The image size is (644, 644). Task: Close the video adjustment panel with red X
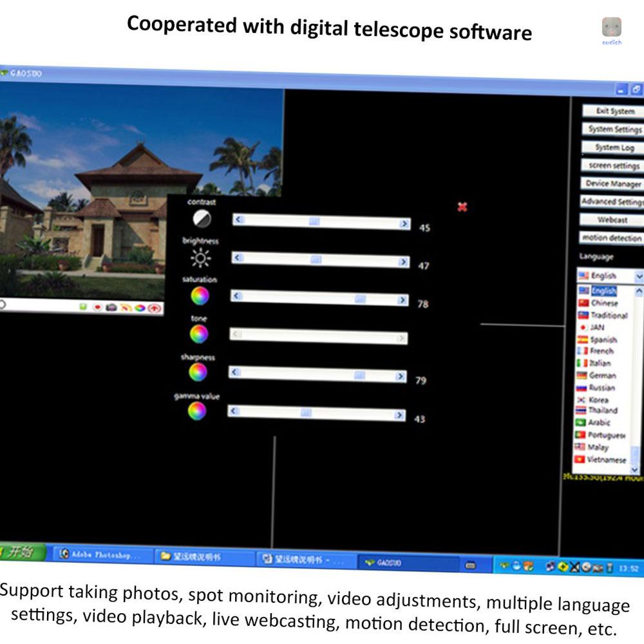[462, 207]
